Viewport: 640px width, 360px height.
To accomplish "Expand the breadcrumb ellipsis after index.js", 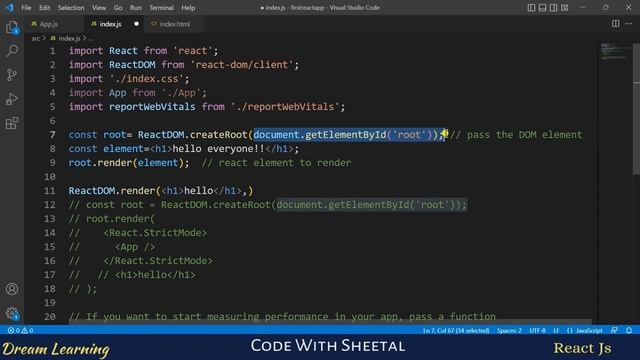I will click(x=91, y=38).
